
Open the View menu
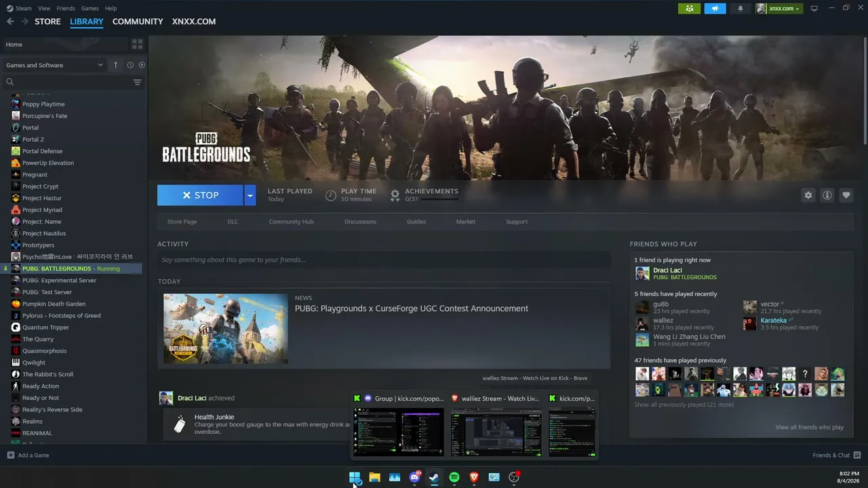pyautogui.click(x=44, y=8)
